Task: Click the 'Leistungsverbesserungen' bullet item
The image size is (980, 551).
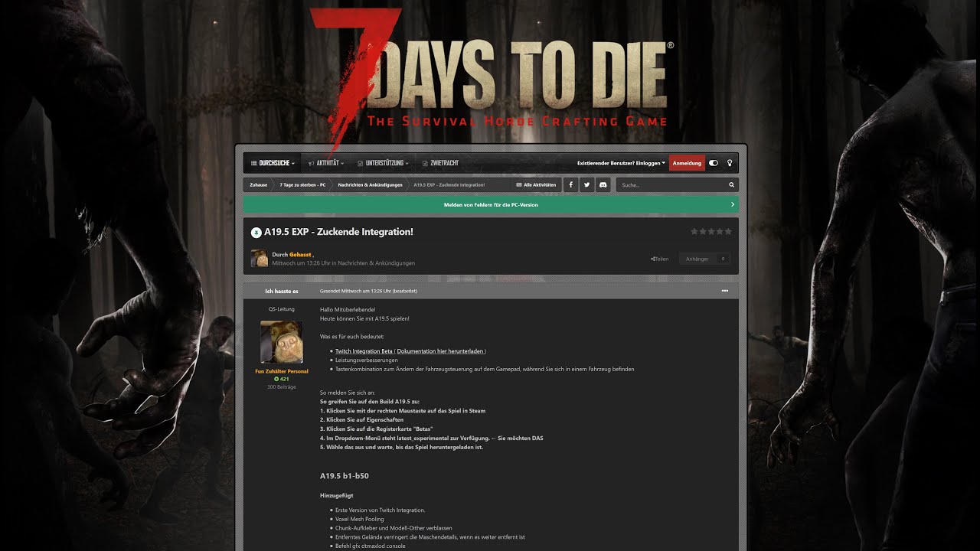Action: pyautogui.click(x=366, y=360)
